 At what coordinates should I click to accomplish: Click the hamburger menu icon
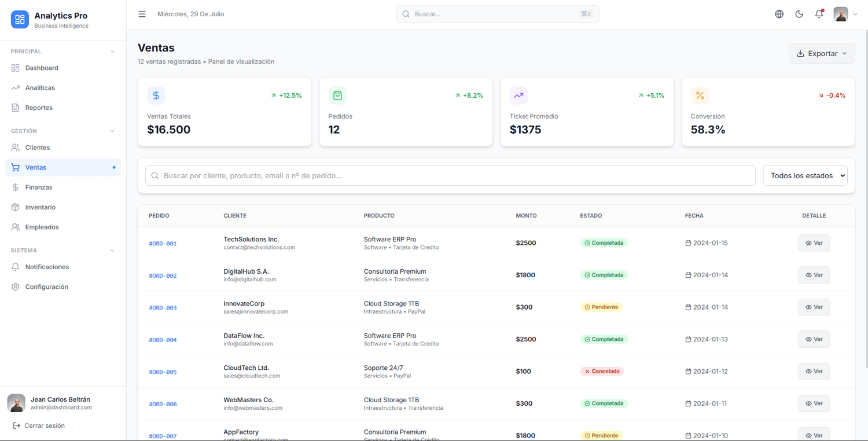coord(142,14)
